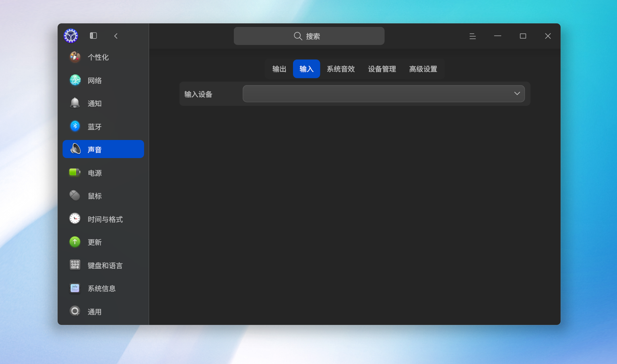
Task: Click the System Info (系统信息) icon
Action: [x=75, y=288]
